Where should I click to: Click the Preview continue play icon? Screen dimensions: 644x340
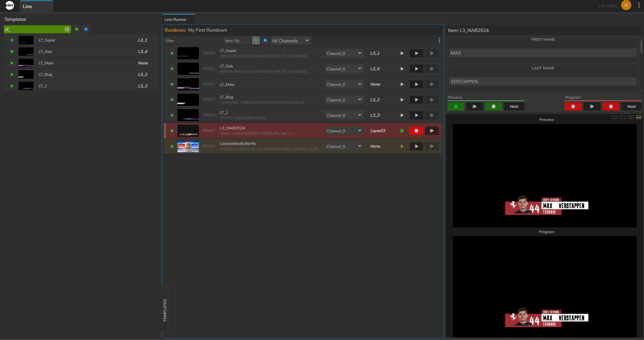click(x=474, y=106)
